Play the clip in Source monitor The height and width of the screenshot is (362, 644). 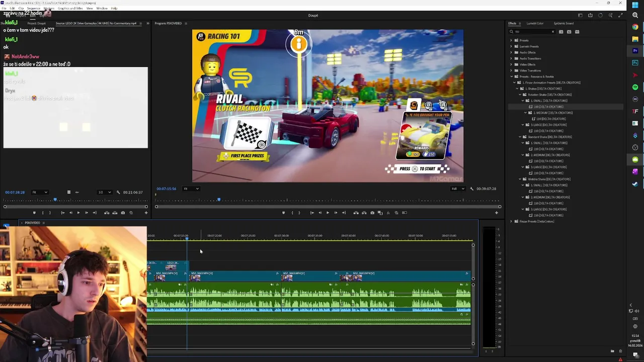point(78,213)
